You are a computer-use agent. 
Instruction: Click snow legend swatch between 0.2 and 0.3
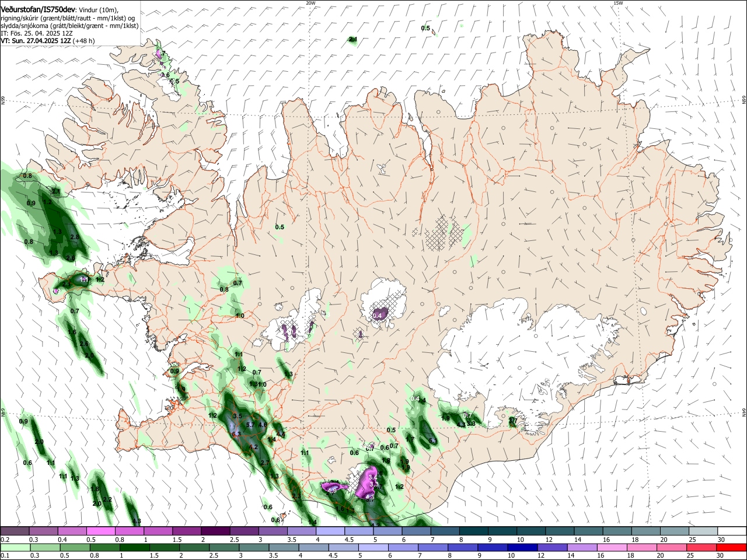tap(14, 531)
